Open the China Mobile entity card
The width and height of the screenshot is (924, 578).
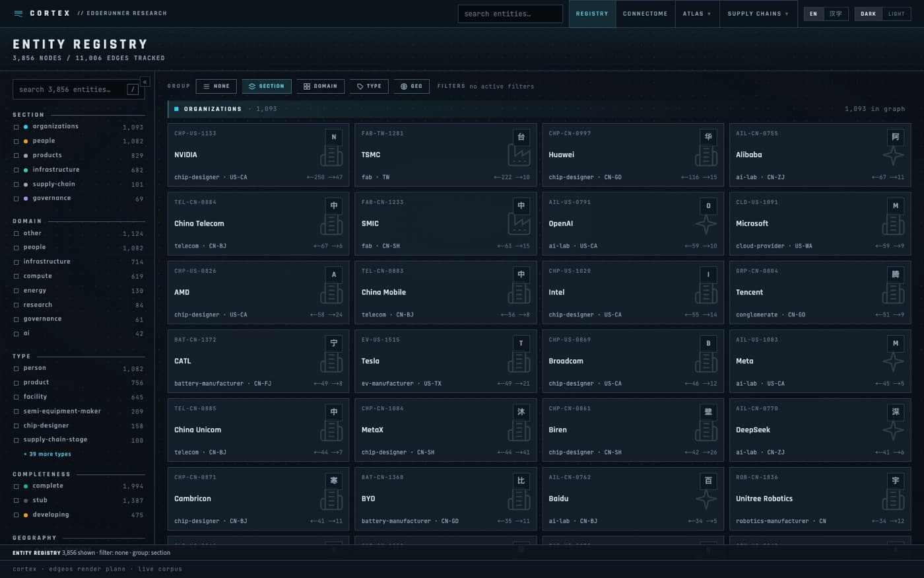[445, 293]
